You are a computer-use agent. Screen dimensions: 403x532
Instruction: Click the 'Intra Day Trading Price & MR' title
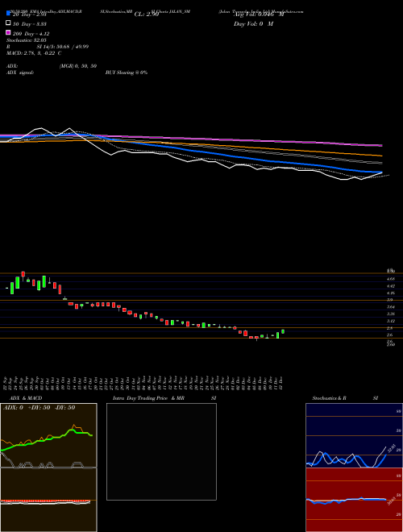(x=148, y=398)
